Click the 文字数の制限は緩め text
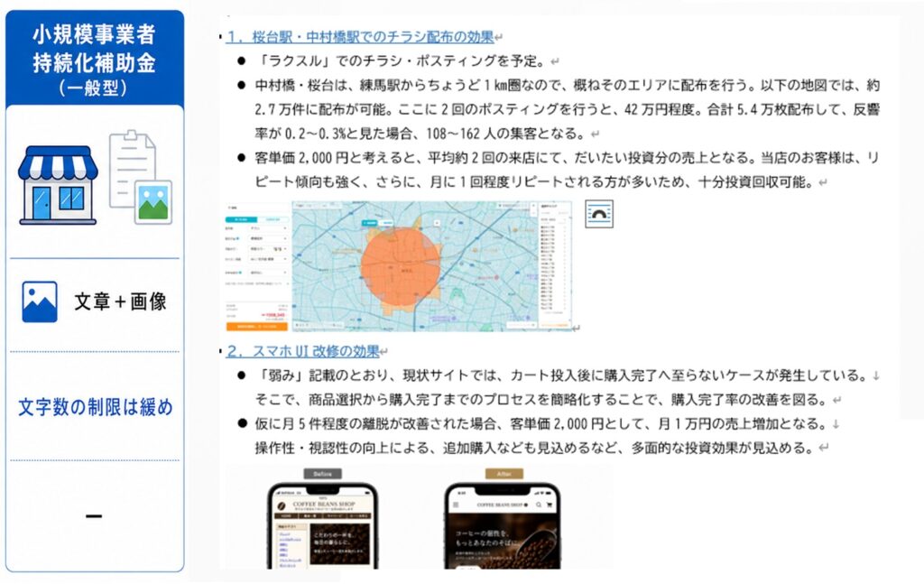924x584 pixels. point(96,407)
